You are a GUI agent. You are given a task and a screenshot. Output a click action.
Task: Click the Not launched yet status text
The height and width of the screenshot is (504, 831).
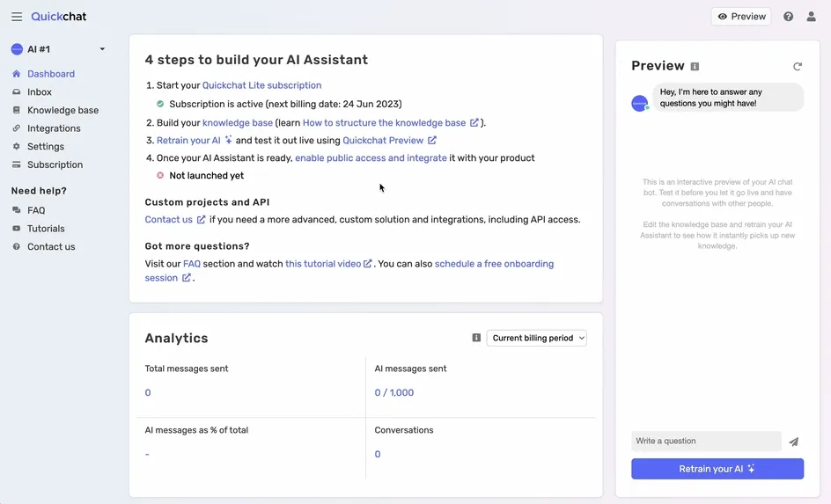coord(207,175)
